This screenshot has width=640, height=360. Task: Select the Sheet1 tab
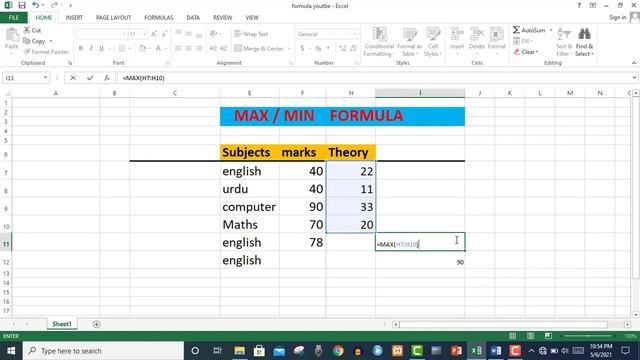[62, 324]
